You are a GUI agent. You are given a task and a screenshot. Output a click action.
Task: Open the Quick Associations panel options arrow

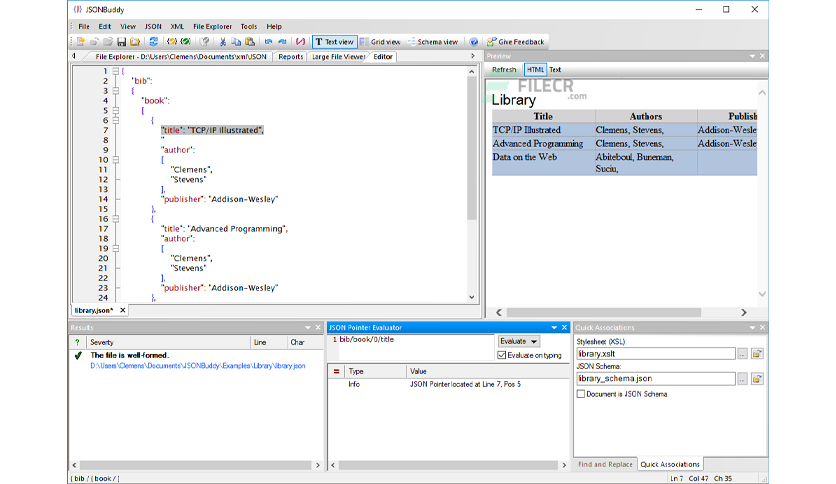pos(752,327)
